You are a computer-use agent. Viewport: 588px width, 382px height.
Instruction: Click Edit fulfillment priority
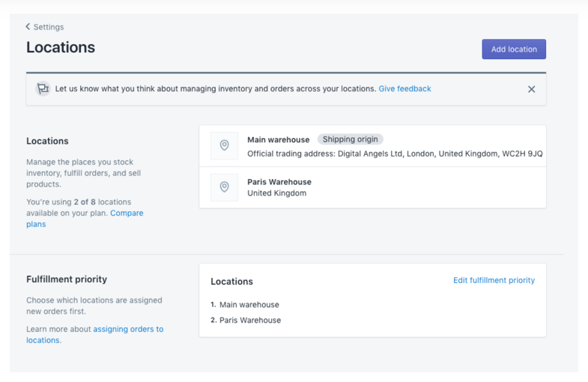(494, 280)
